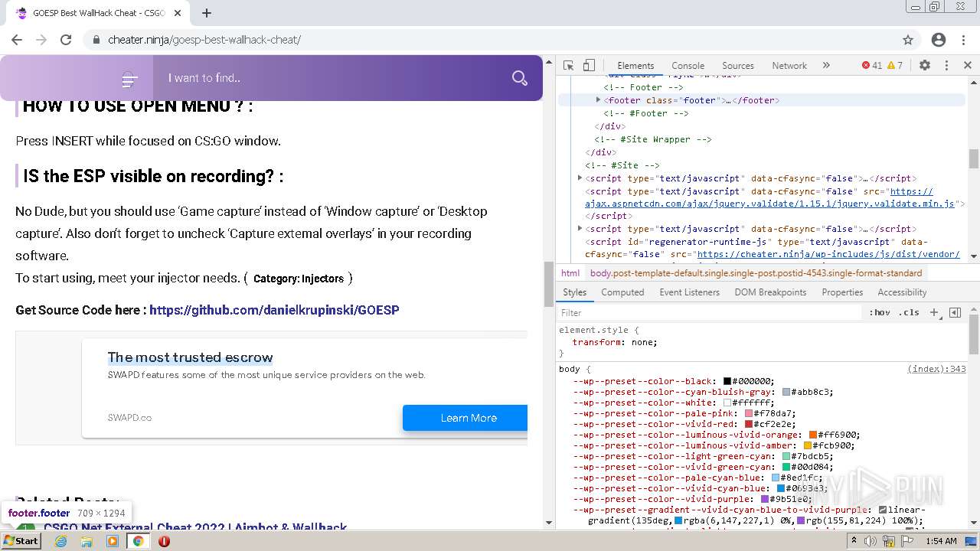This screenshot has width=980, height=551.
Task: Open the black #000000 color swatch
Action: [x=727, y=381]
